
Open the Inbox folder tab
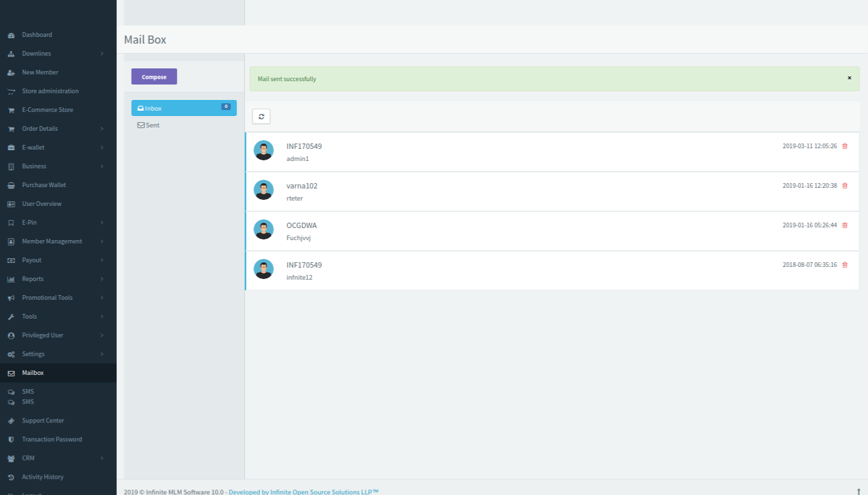(184, 108)
